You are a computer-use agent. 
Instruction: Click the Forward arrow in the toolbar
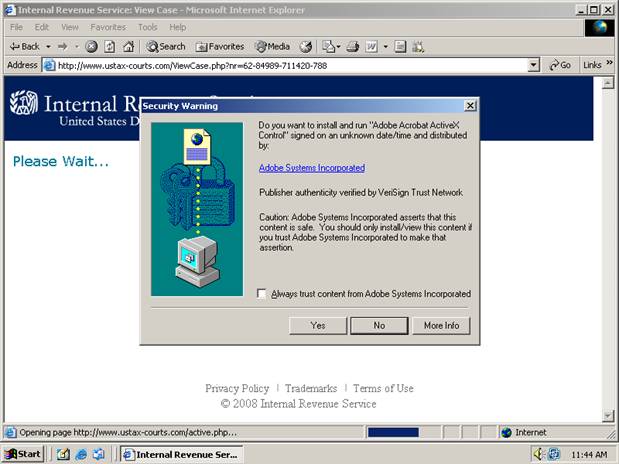[62, 47]
